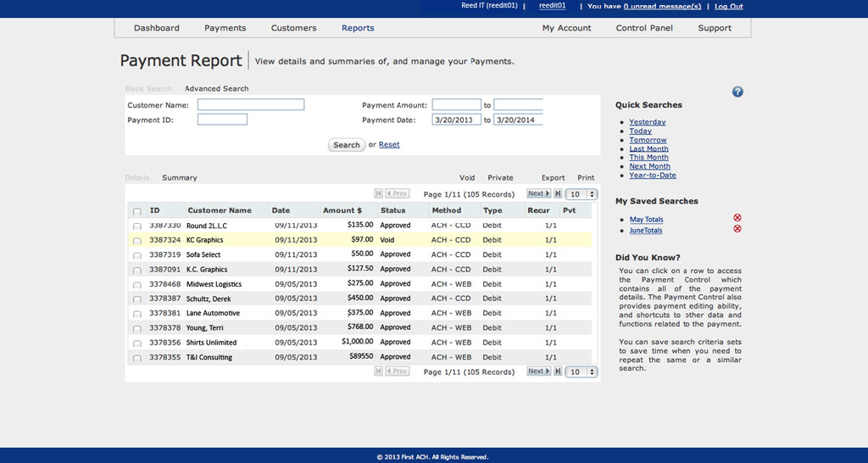868x463 pixels.
Task: Click the Search button
Action: 347,145
